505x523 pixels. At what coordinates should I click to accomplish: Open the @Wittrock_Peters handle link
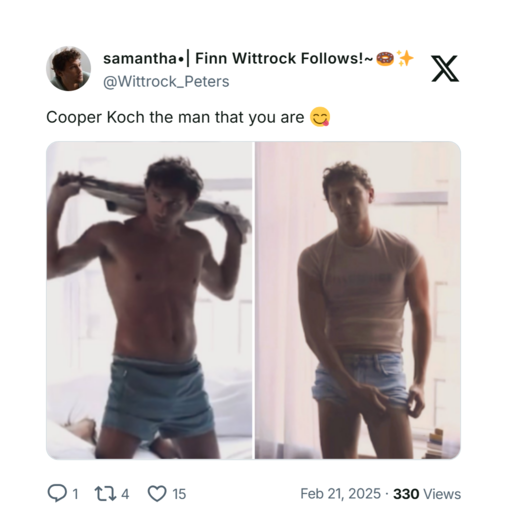click(166, 82)
